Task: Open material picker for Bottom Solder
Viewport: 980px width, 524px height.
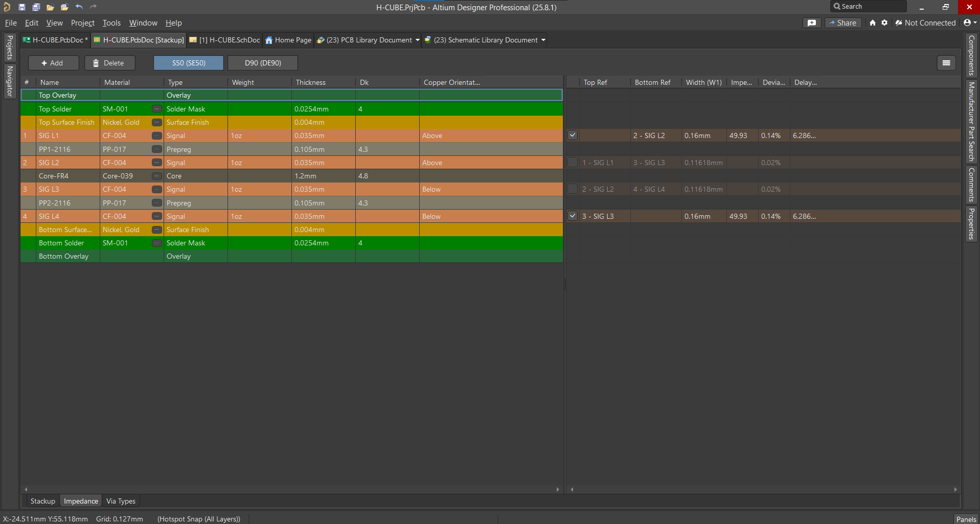Action: (x=157, y=243)
